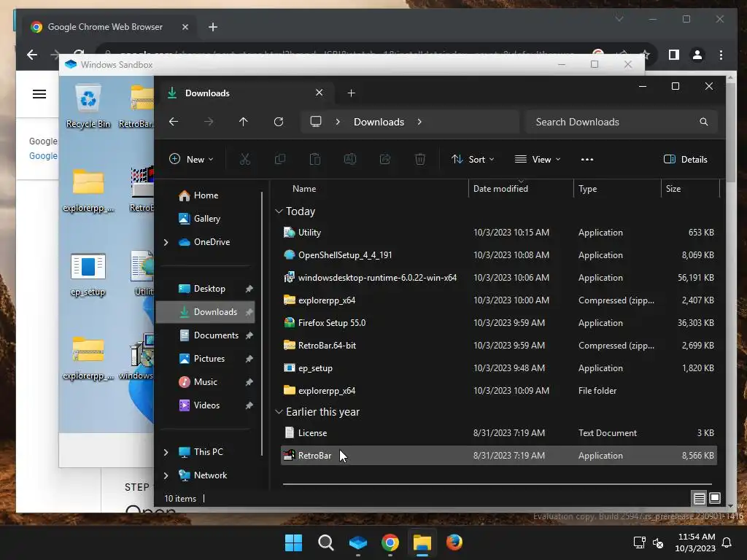Viewport: 747px width, 560px height.
Task: Expand the chevron after Downloads in address bar
Action: (x=419, y=122)
